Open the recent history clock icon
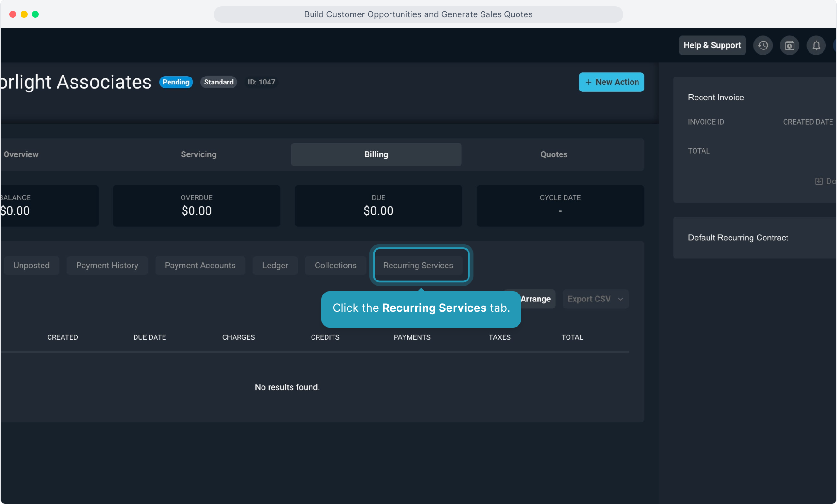837x504 pixels. [763, 45]
